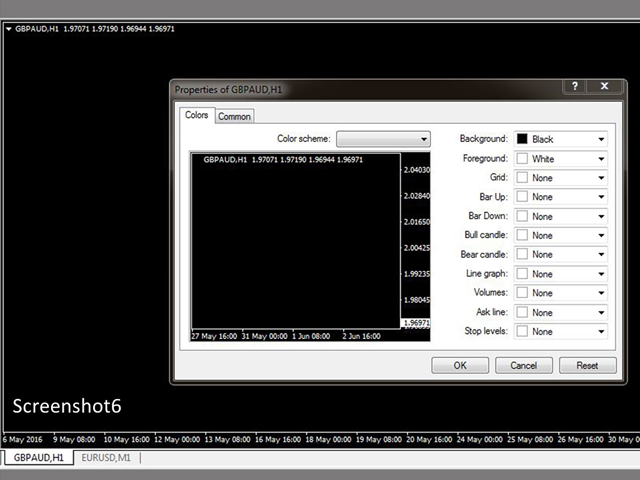Choose a Grid color from dropdown

click(x=560, y=178)
